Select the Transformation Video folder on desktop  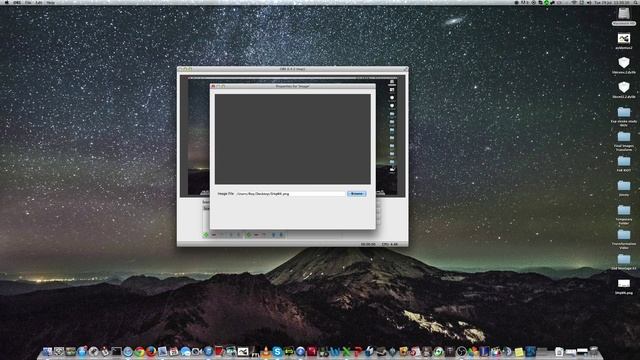[x=624, y=235]
